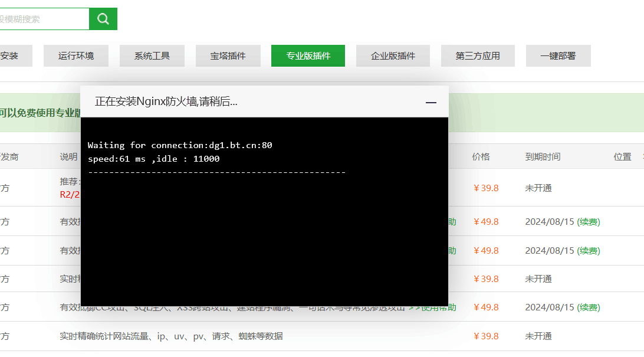Screen dimensions: 644x357
Task: Click the dialog title 正在安装Nginx防火墙
Action: pyautogui.click(x=166, y=101)
